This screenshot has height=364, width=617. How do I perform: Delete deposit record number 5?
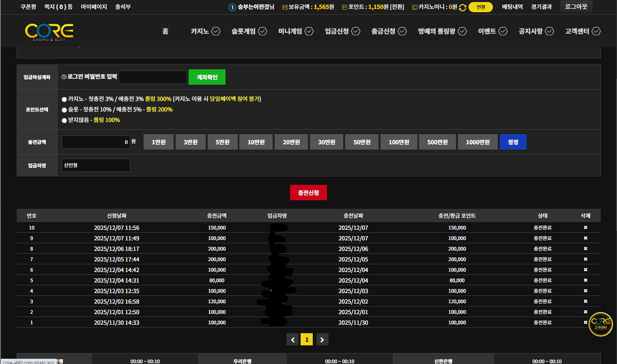click(x=585, y=280)
